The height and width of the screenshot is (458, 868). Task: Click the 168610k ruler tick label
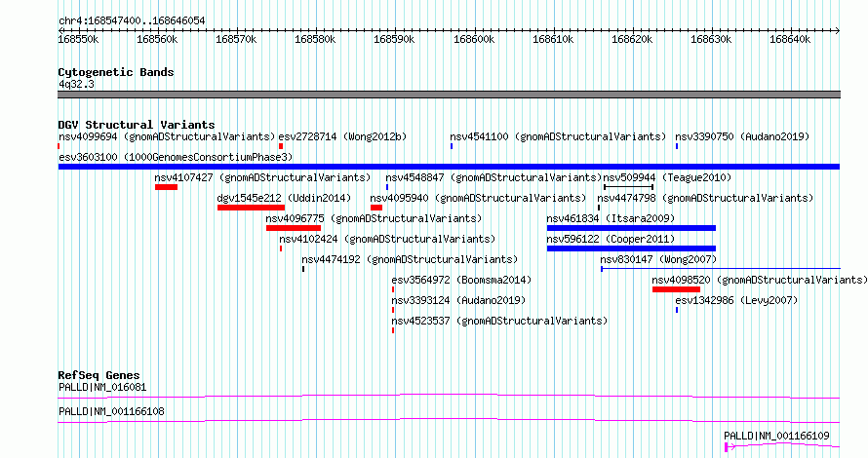553,39
